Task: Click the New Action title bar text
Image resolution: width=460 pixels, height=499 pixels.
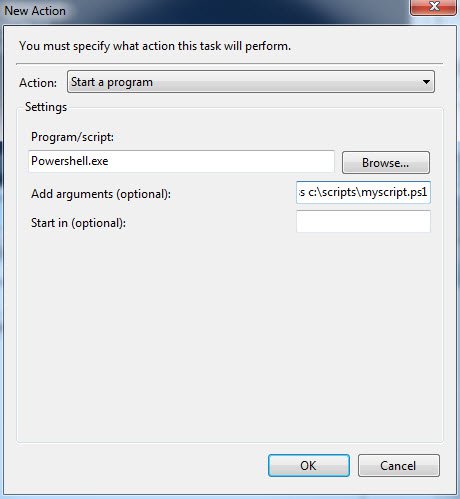Action: pos(35,11)
